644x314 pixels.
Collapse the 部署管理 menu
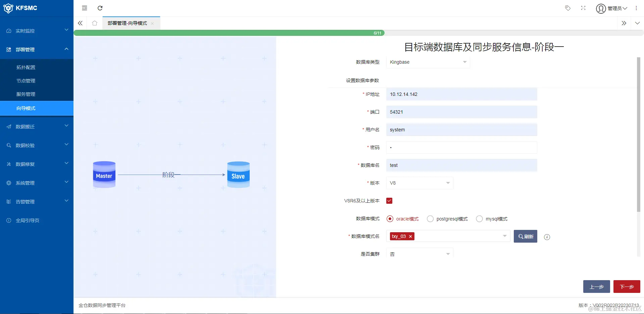(x=66, y=49)
